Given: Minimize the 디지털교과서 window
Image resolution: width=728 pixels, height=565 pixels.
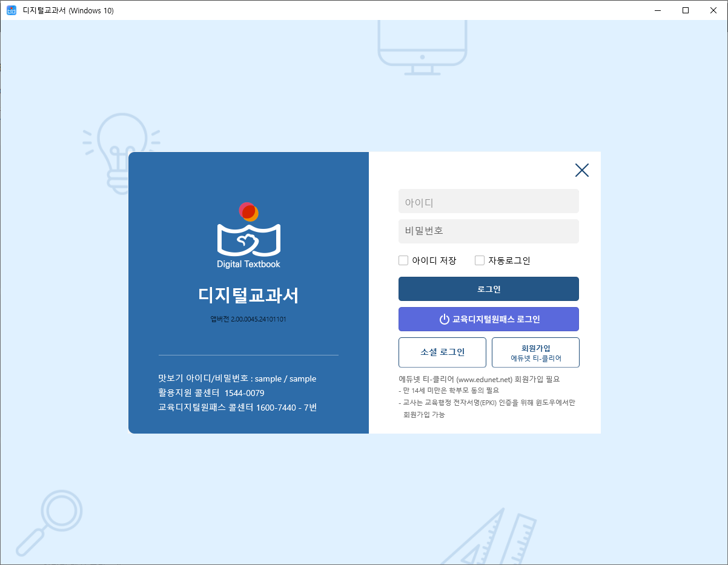Looking at the screenshot, I should [x=658, y=10].
